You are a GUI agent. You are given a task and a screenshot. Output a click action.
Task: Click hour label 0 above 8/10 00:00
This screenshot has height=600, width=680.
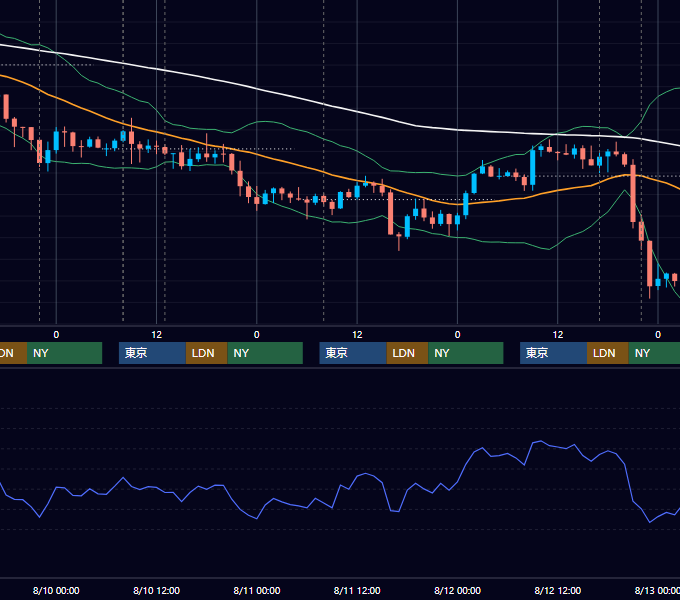[x=56, y=335]
